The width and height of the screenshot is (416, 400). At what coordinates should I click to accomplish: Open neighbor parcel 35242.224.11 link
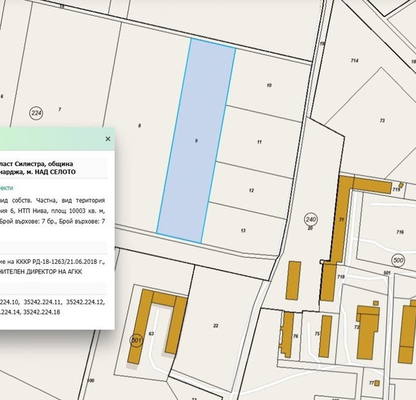(x=42, y=302)
